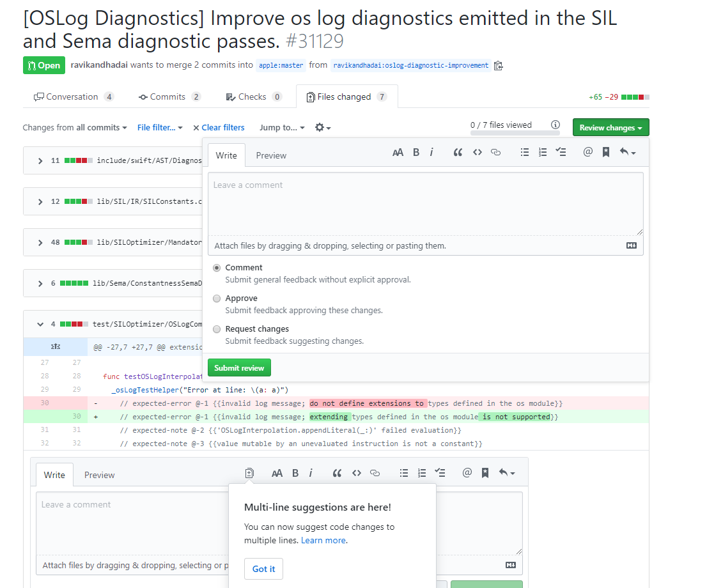Add a link using the link icon
The width and height of the screenshot is (707, 588).
(x=496, y=152)
